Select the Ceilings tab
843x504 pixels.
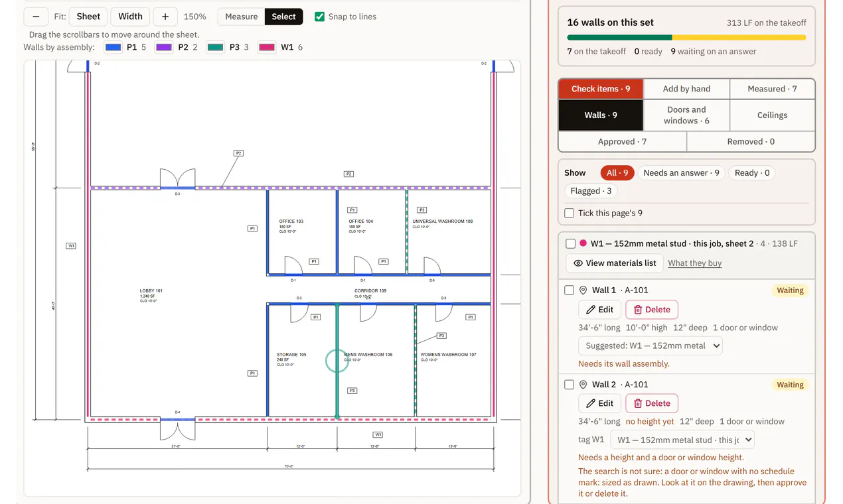click(x=773, y=115)
